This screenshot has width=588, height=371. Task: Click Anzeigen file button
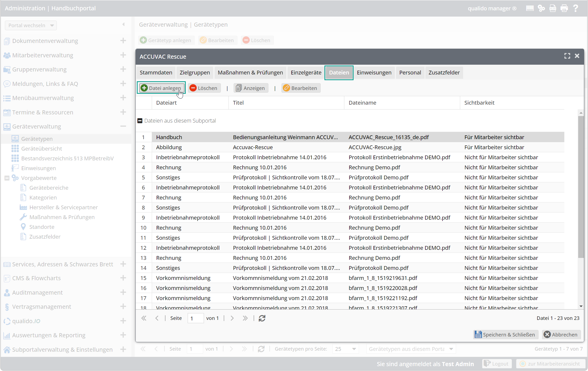[250, 88]
